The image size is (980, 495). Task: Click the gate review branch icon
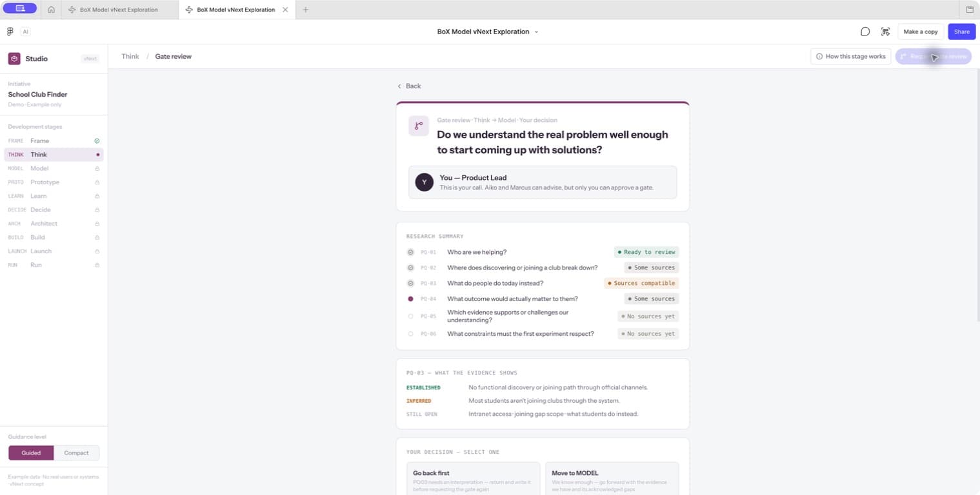419,126
